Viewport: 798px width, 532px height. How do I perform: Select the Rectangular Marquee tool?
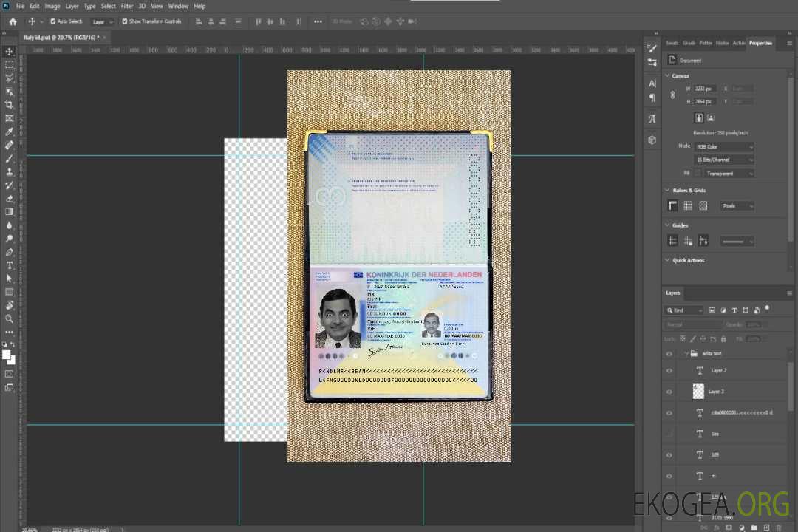point(9,65)
